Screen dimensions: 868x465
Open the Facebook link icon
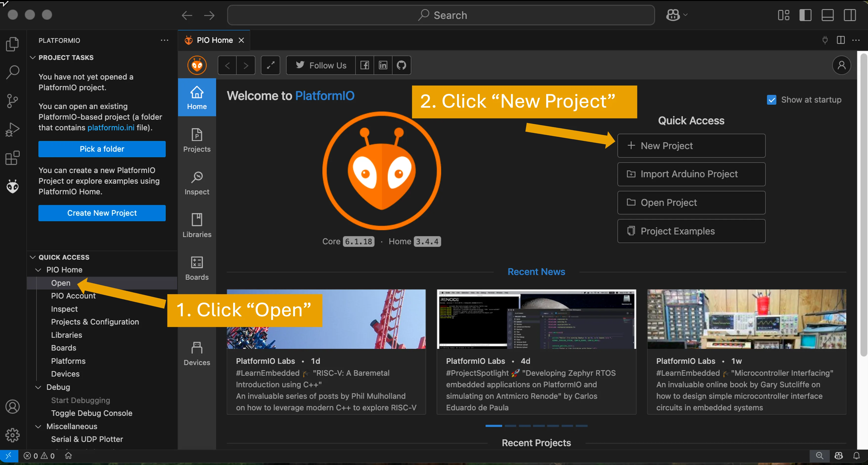pyautogui.click(x=364, y=65)
